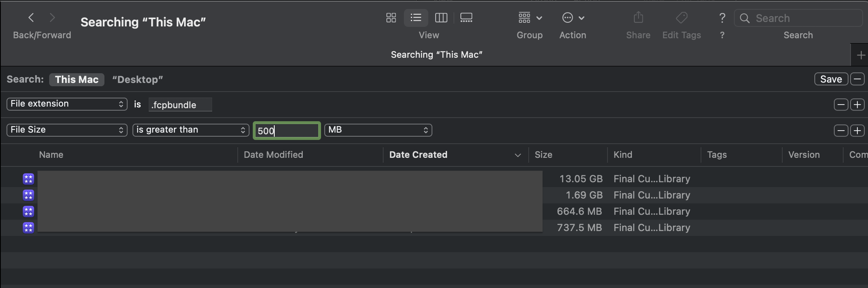Switch to list view
Screen dimensions: 868x288
[x=416, y=18]
